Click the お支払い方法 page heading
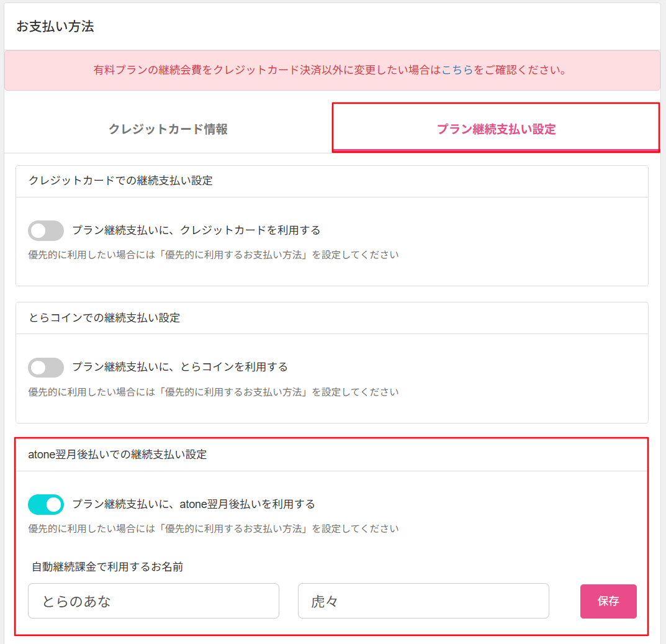The image size is (666, 644). point(55,27)
